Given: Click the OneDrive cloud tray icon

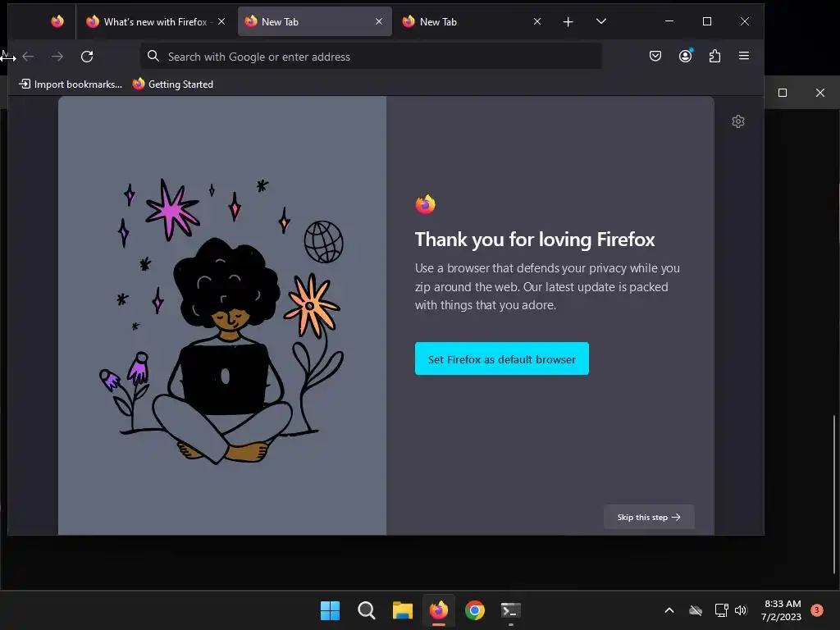Looking at the screenshot, I should (696, 610).
